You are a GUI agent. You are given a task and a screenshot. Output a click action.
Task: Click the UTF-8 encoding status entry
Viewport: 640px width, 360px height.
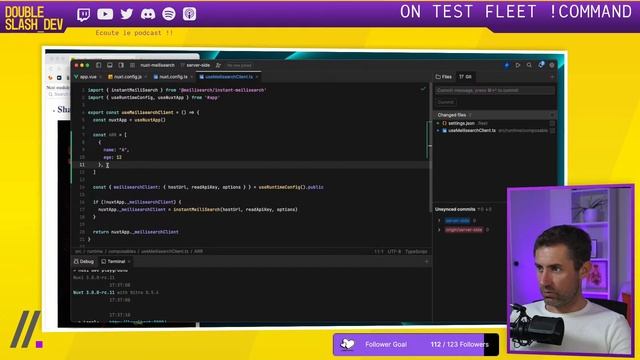[x=394, y=252]
